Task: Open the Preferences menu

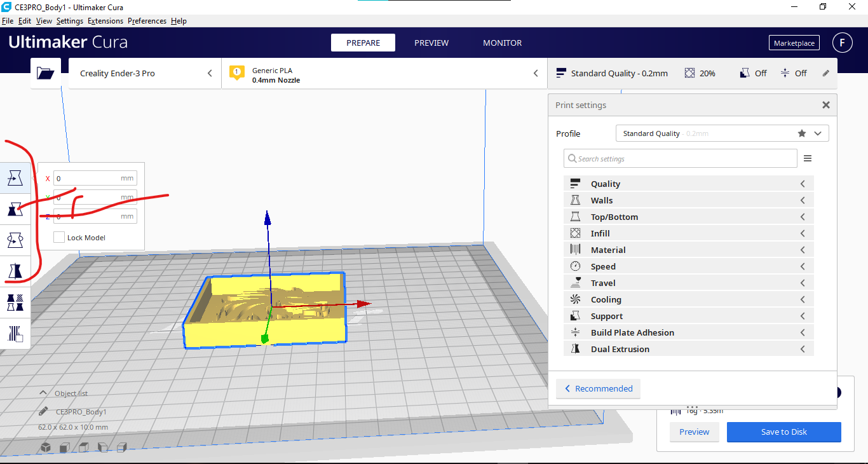Action: pos(147,21)
